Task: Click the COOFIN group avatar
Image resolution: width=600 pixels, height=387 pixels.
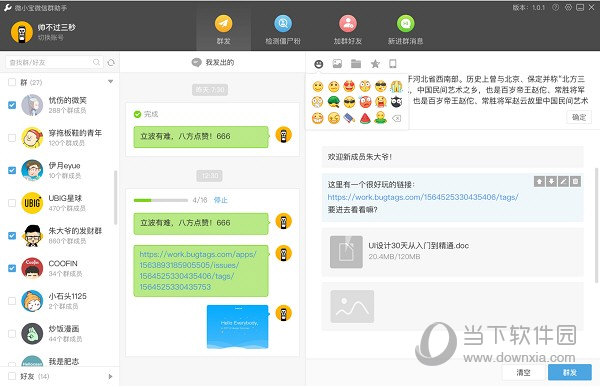Action: tap(32, 268)
